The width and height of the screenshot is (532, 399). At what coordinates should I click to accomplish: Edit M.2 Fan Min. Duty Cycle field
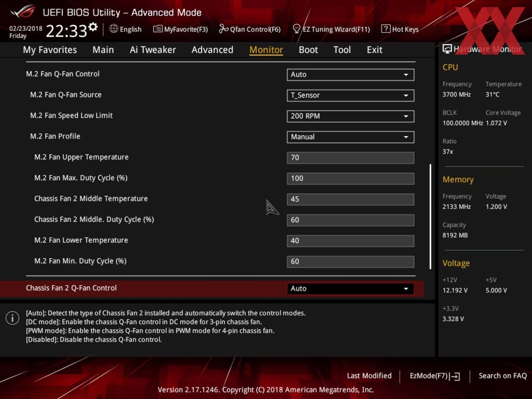[x=350, y=261]
